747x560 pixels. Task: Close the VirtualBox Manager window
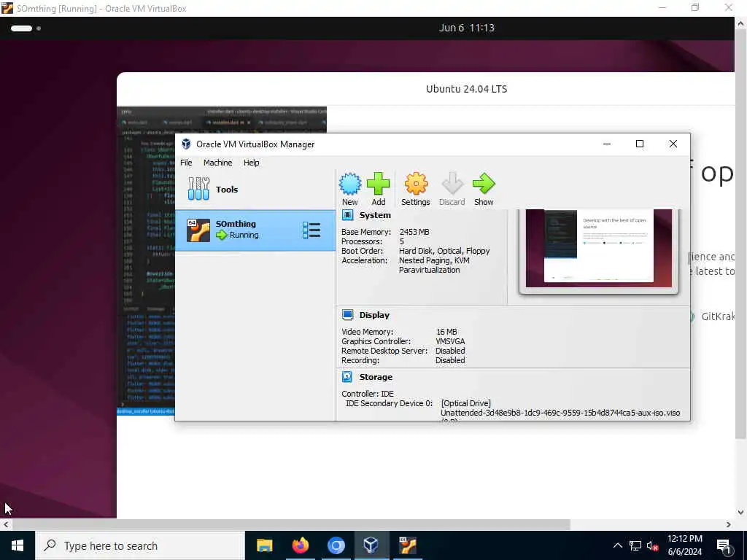(x=673, y=144)
